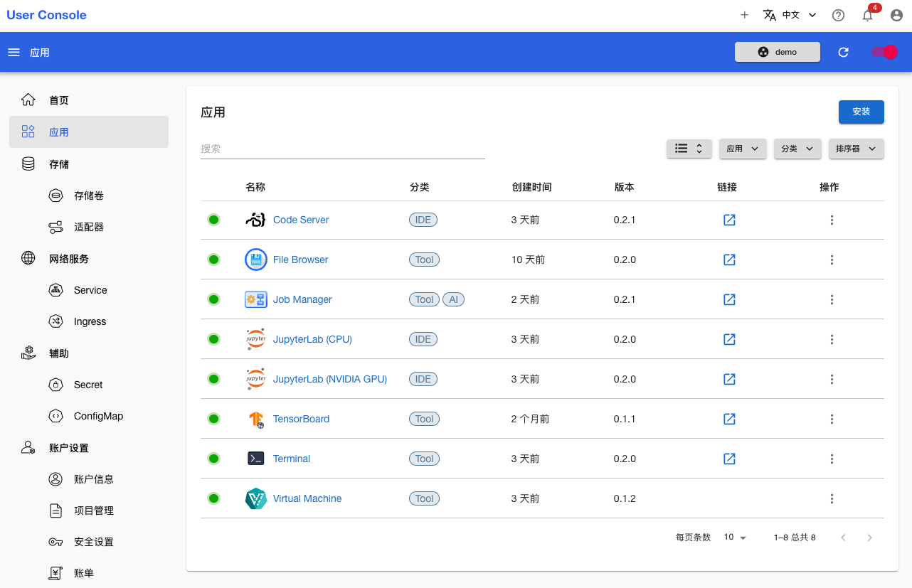The height and width of the screenshot is (588, 912).
Task: Click the User Console title
Action: coord(47,15)
